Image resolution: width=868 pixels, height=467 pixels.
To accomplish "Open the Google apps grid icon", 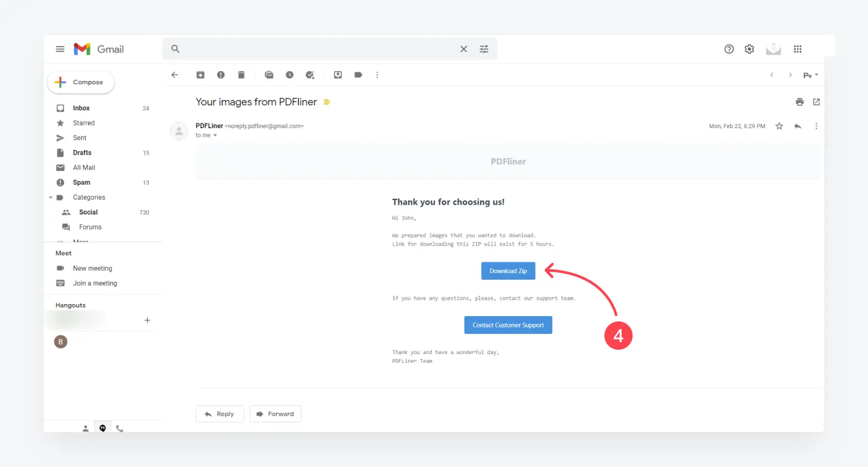I will [797, 49].
